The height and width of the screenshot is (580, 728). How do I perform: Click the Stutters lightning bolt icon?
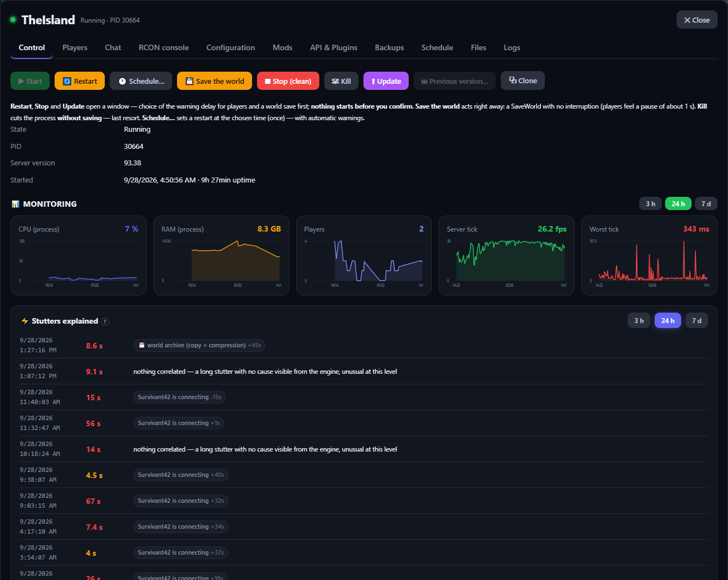25,321
